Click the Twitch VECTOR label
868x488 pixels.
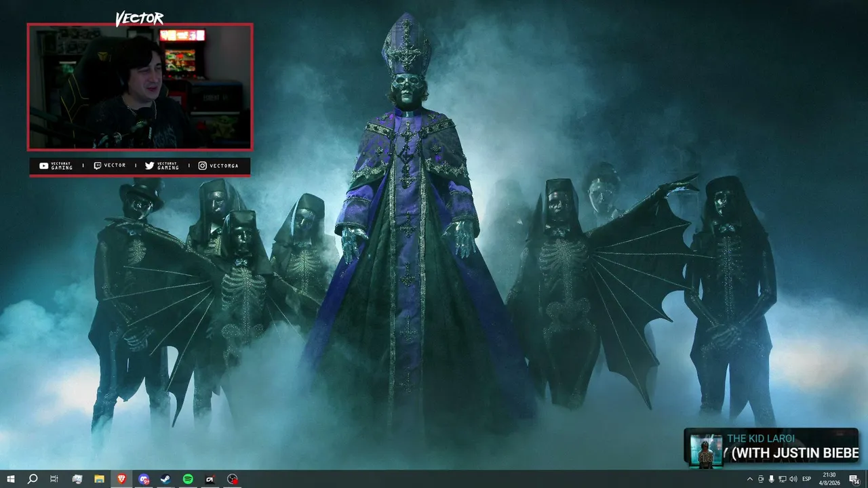[x=115, y=165]
